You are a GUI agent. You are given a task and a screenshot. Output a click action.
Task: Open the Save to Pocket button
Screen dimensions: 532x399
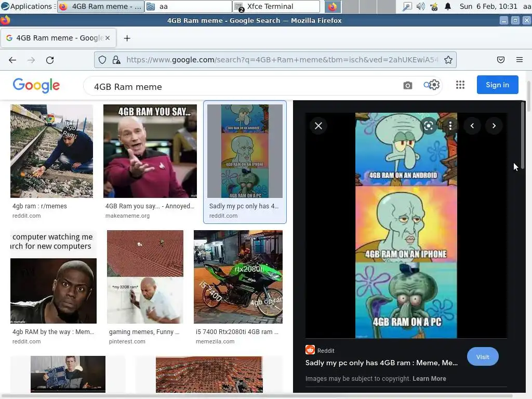(x=501, y=60)
